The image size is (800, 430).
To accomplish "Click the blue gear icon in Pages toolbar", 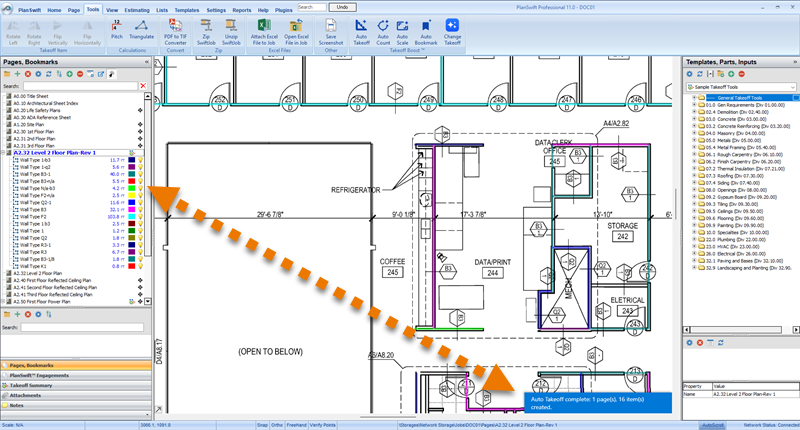I will point(38,74).
